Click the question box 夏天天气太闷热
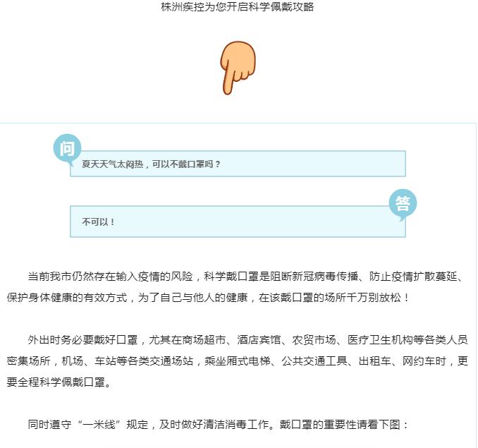Image resolution: width=478 pixels, height=448 pixels. [238, 164]
